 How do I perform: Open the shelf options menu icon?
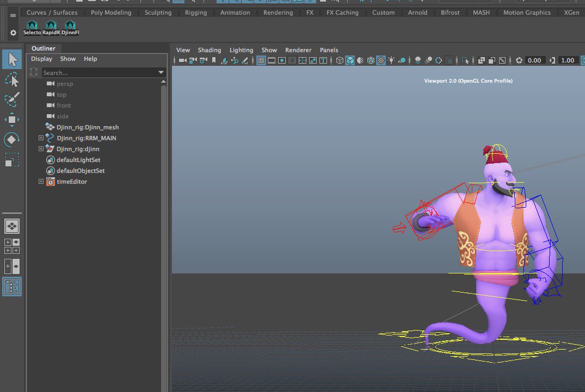coord(13,15)
